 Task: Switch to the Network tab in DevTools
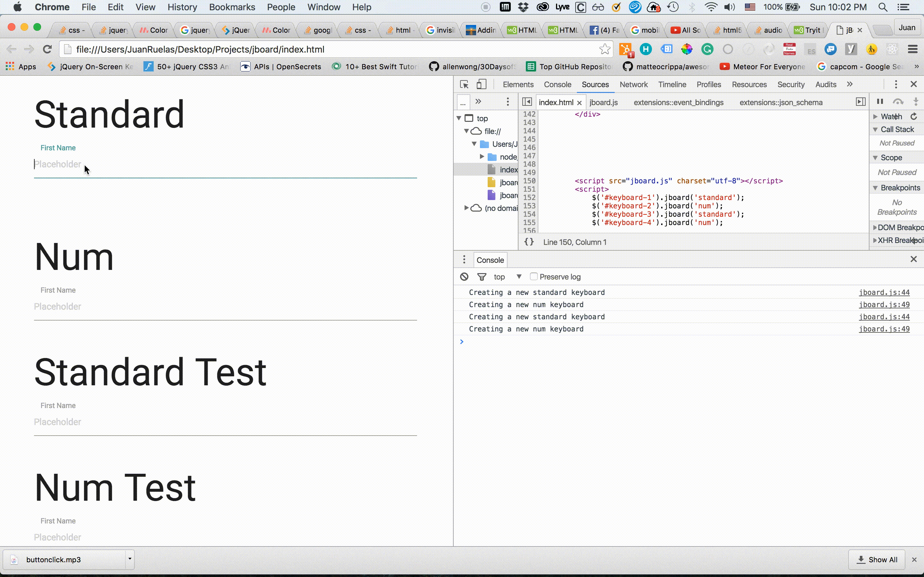coord(633,84)
